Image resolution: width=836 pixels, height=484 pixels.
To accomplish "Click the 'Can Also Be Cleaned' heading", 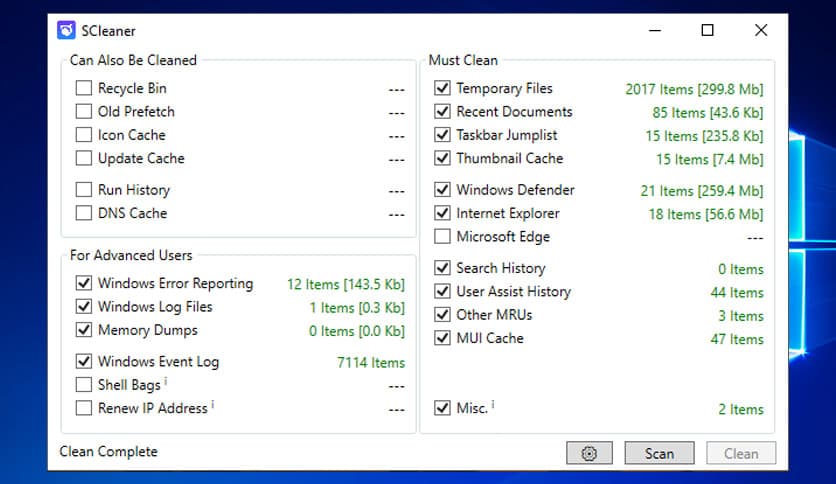I will pyautogui.click(x=133, y=60).
